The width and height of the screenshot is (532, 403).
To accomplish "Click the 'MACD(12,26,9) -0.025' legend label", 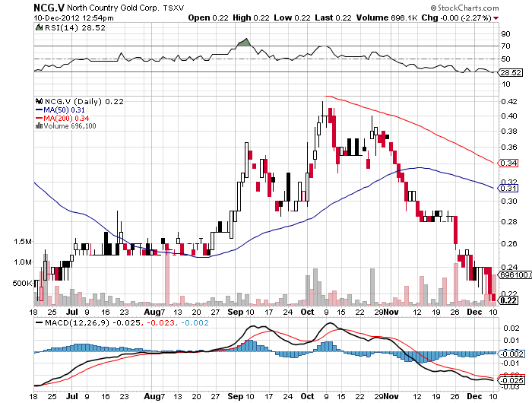I will 92,322.
